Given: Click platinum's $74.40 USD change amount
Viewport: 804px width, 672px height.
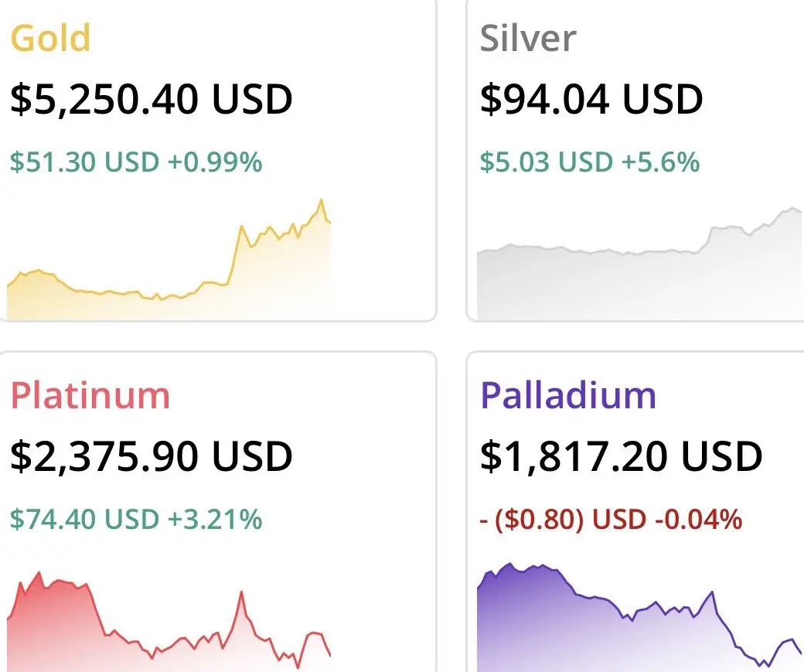Looking at the screenshot, I should (84, 519).
